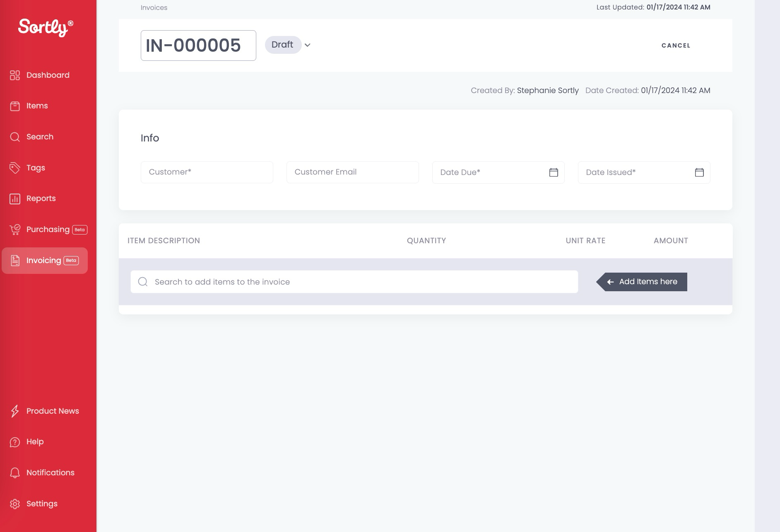Viewport: 780px width, 532px height.
Task: Expand the Draft status dropdown
Action: point(307,45)
